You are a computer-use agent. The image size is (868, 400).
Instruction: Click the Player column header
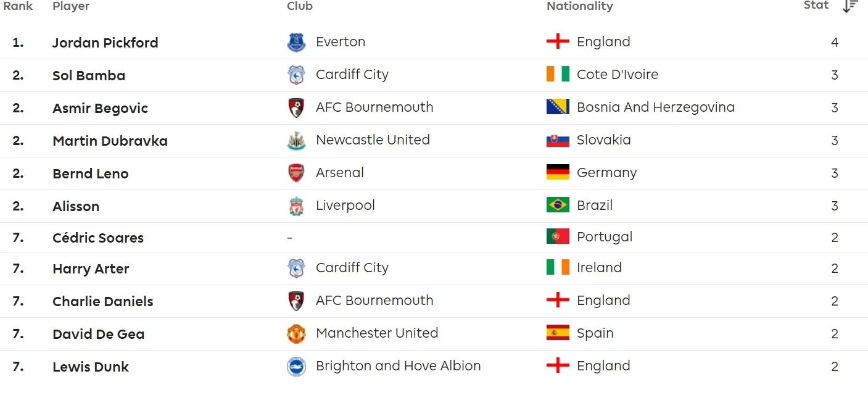click(x=71, y=6)
